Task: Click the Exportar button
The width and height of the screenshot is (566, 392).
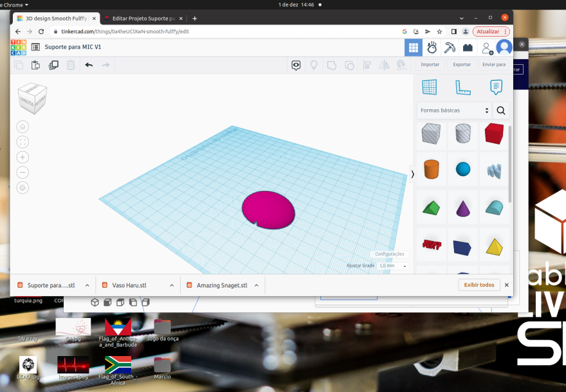Action: pyautogui.click(x=462, y=64)
